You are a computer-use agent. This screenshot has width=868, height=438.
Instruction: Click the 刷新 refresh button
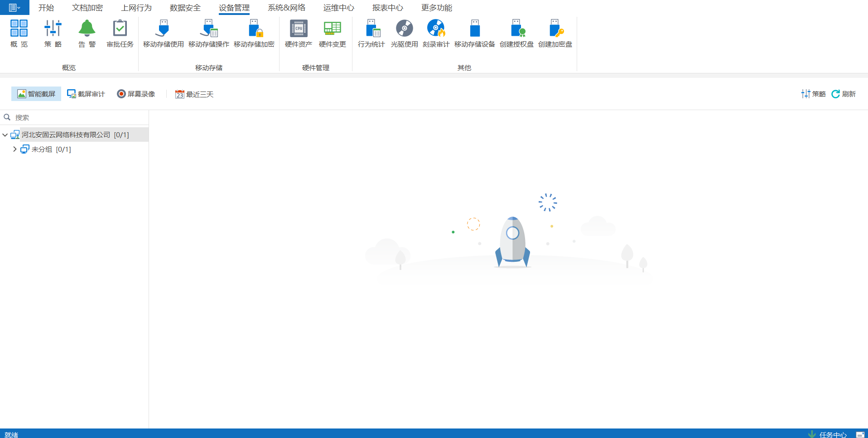click(x=844, y=94)
